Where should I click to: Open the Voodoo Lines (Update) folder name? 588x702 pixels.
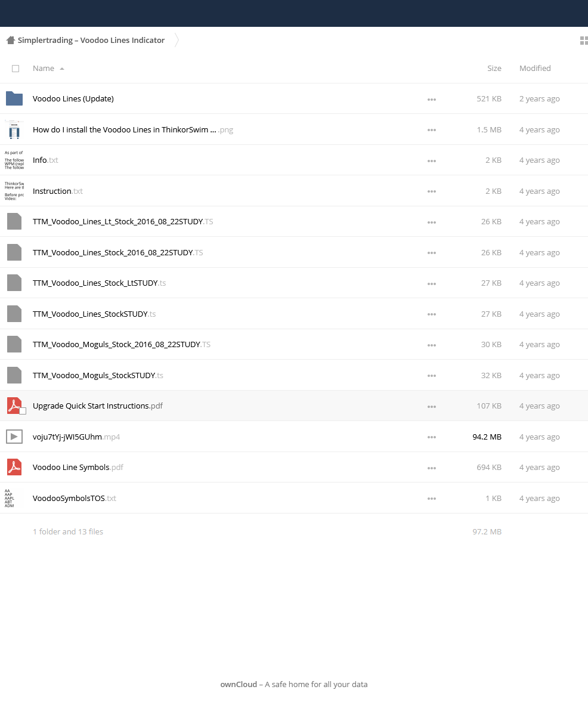pyautogui.click(x=73, y=98)
